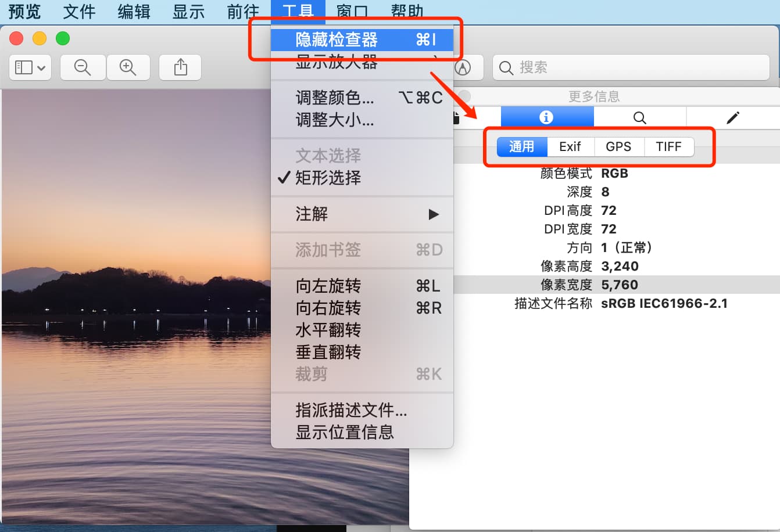Click the 更多信息 inspector title

594,96
